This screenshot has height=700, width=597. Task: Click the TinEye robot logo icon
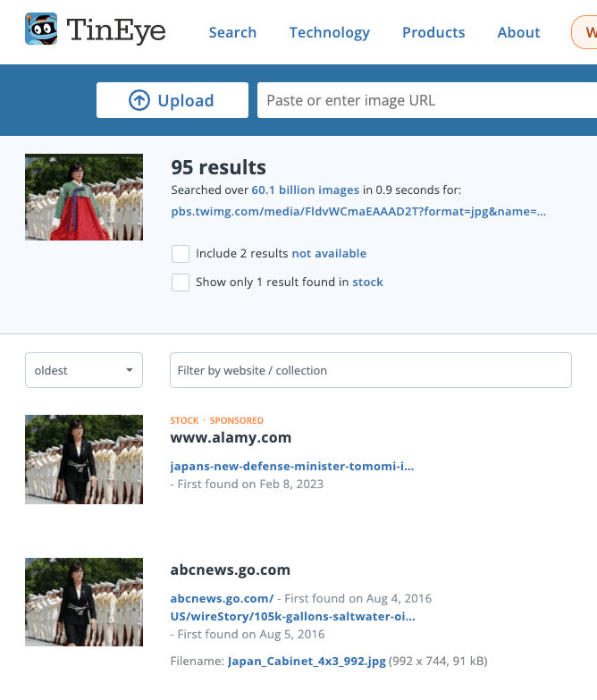tap(41, 29)
